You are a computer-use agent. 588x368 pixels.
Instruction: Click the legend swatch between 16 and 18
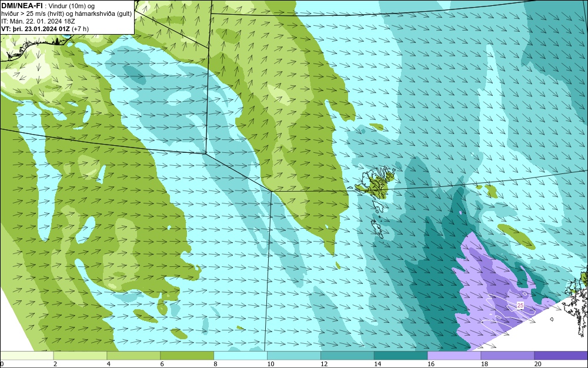[x=454, y=356]
